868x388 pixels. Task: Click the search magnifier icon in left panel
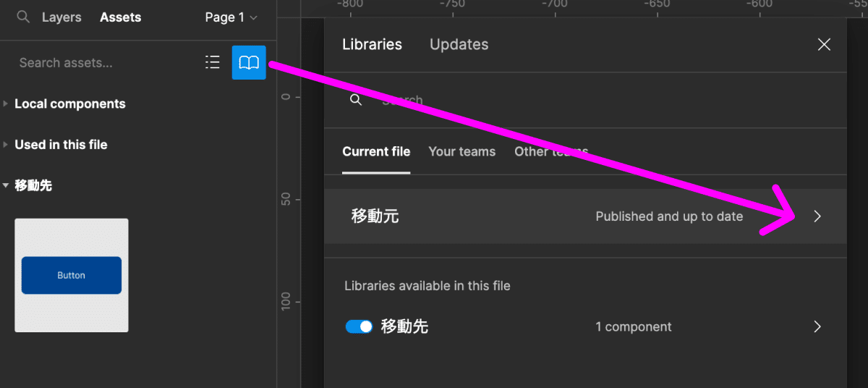click(24, 17)
